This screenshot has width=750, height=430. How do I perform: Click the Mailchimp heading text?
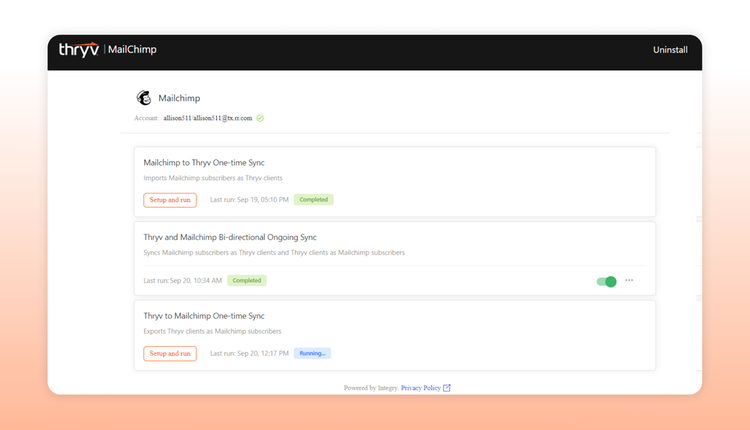click(179, 98)
